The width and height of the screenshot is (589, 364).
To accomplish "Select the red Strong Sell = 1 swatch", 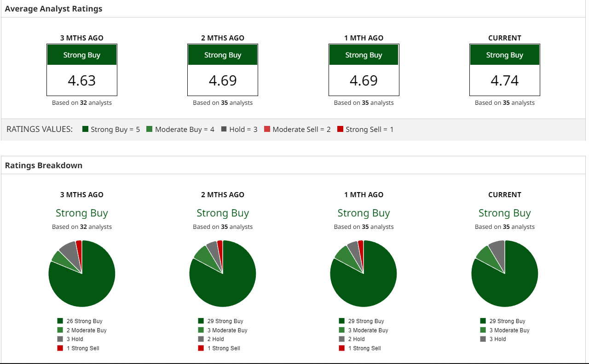I will (340, 129).
